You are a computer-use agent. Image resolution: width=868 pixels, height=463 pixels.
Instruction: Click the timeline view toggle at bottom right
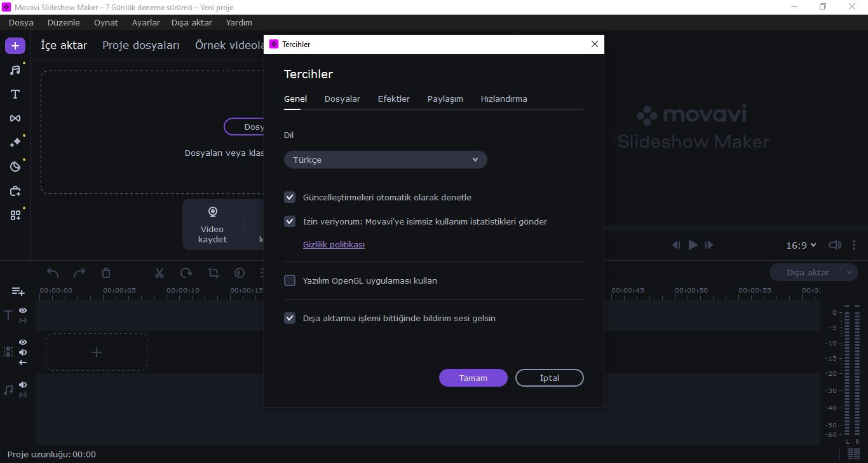click(853, 454)
